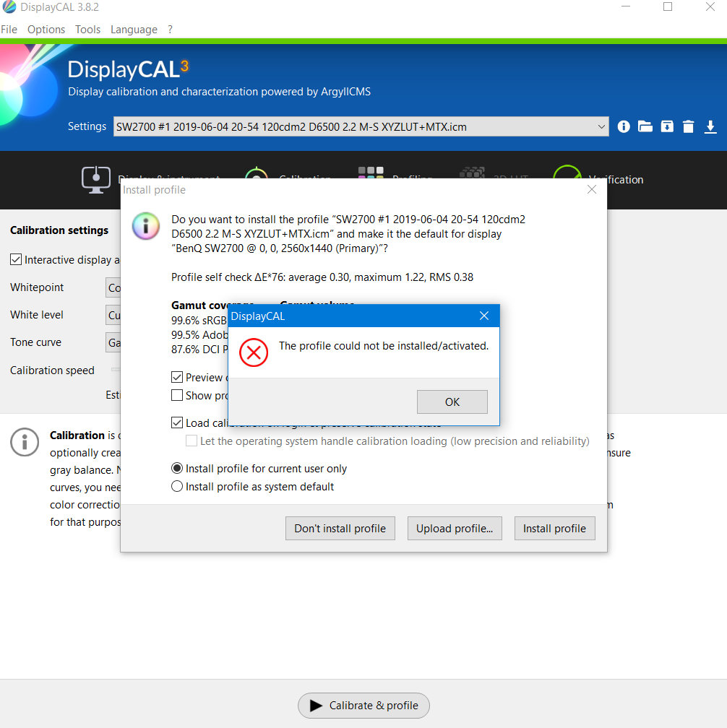Toggle the Show profile checkbox
Viewport: 727px width, 728px height.
[x=177, y=395]
